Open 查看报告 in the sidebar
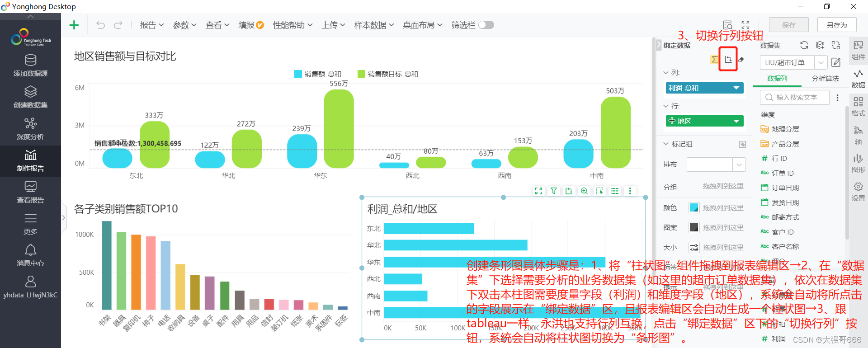The width and height of the screenshot is (868, 348). pos(30,193)
